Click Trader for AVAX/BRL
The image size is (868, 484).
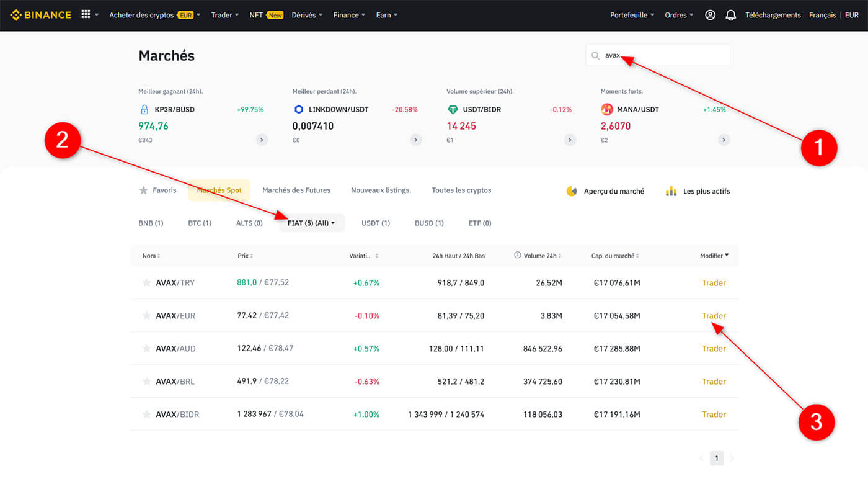coord(714,382)
